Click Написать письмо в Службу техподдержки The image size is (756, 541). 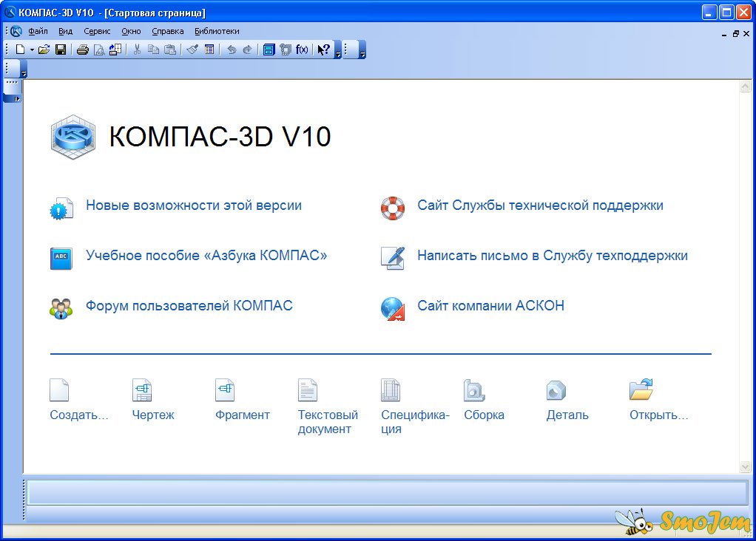pos(553,256)
